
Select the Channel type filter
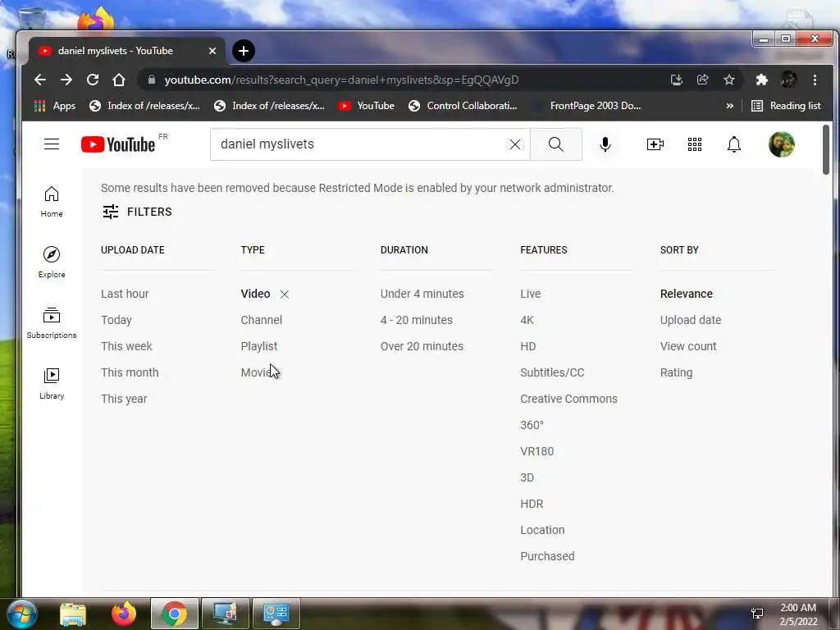[x=262, y=320]
